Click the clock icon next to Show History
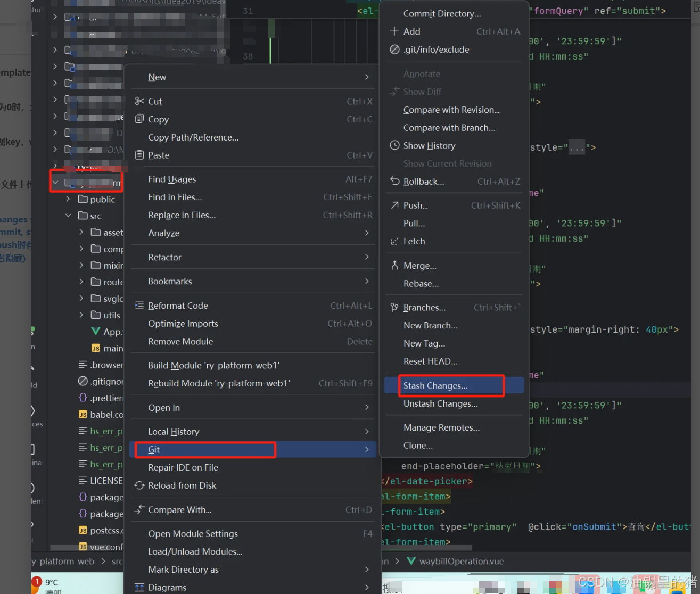 click(394, 145)
